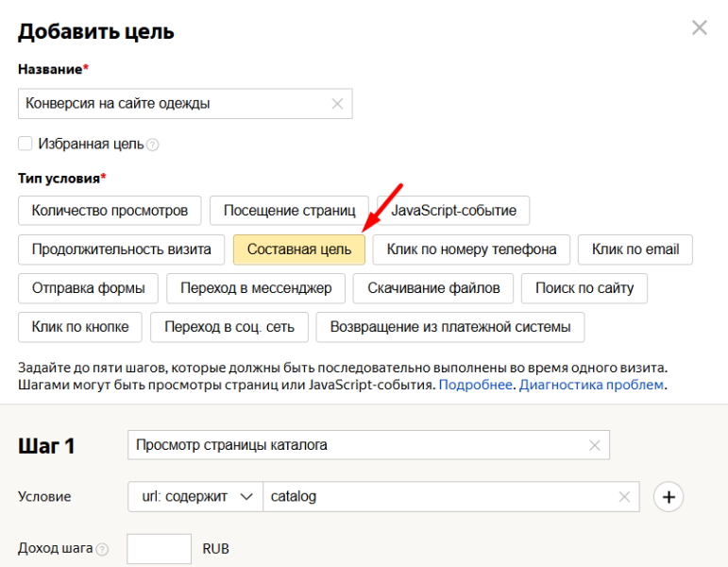
Task: Click help icon next to Избранная цель
Action: 153,146
